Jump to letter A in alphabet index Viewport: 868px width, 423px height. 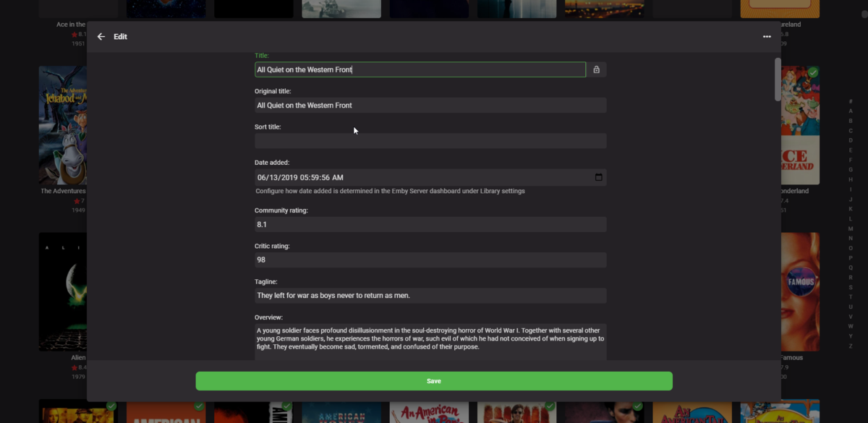[851, 111]
